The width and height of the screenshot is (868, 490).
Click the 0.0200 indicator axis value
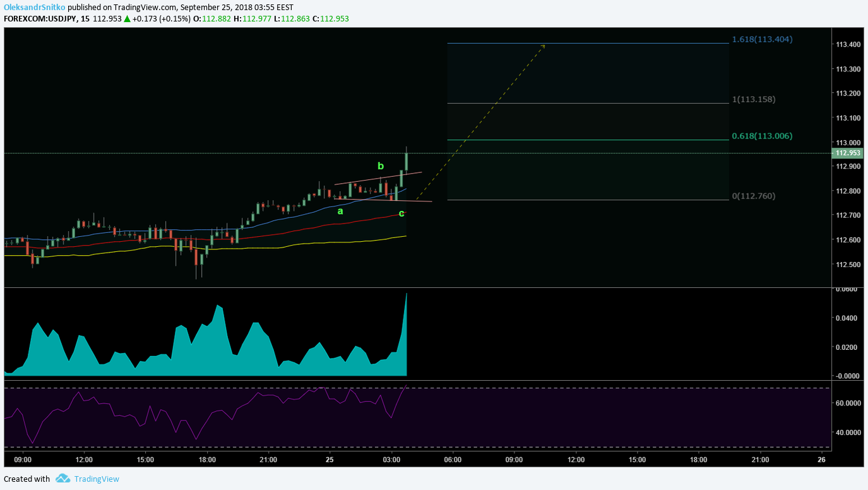point(848,347)
